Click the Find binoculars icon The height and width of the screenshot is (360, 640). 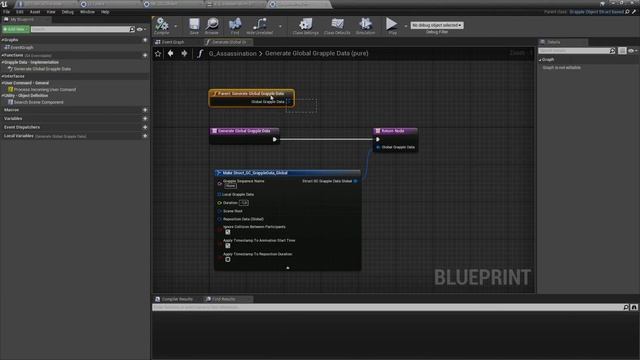click(x=235, y=24)
